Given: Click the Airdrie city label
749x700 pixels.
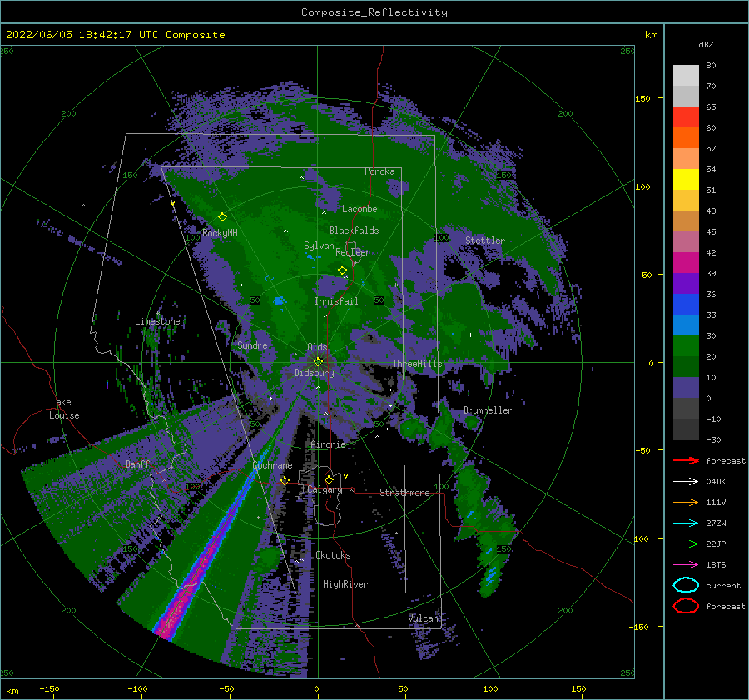Looking at the screenshot, I should click(328, 444).
